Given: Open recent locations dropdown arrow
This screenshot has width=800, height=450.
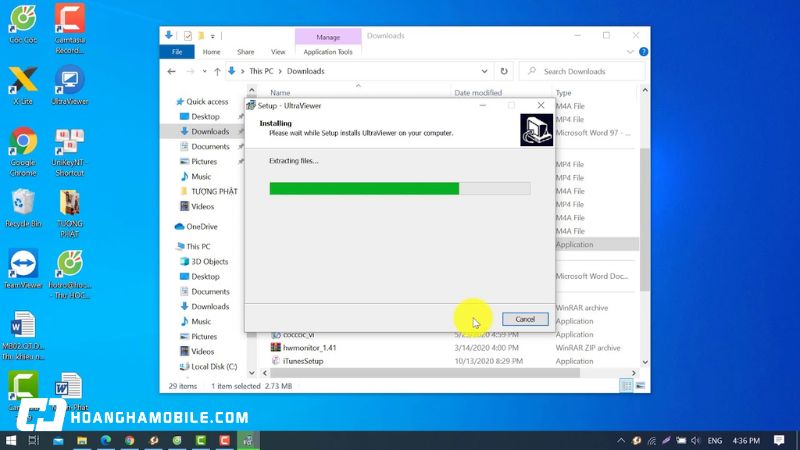Looking at the screenshot, I should click(x=204, y=71).
